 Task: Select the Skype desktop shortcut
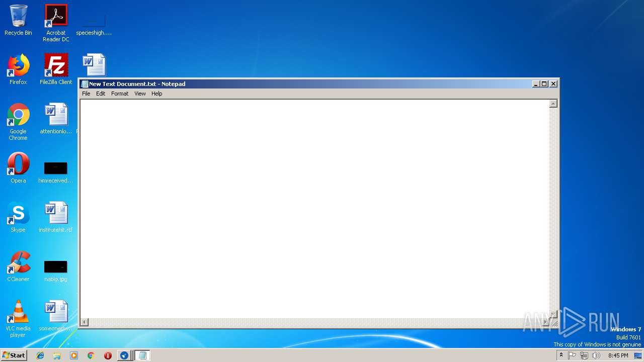point(18,217)
